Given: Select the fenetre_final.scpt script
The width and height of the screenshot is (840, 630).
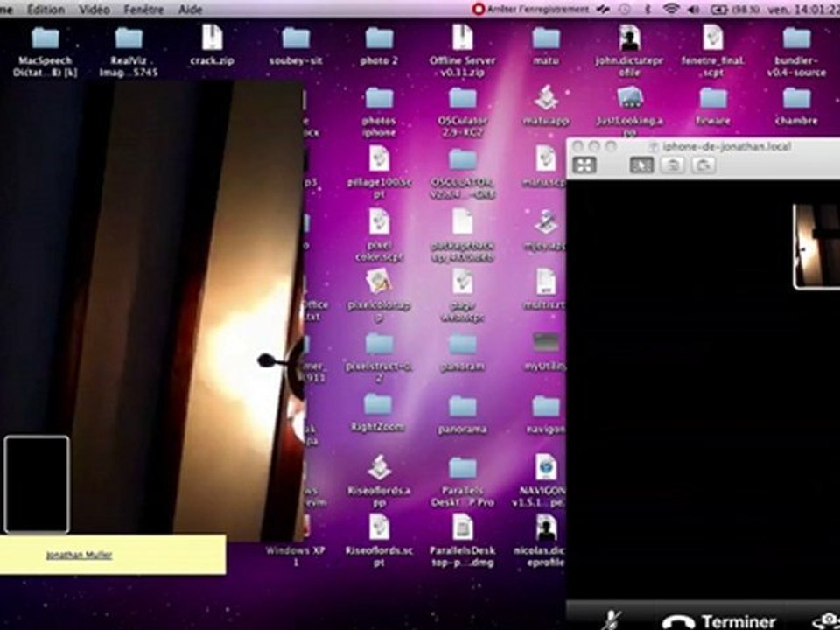Looking at the screenshot, I should point(713,51).
